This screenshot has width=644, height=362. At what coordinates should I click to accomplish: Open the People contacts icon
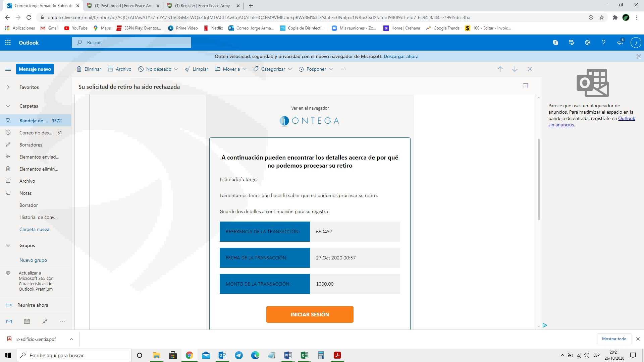(45, 321)
